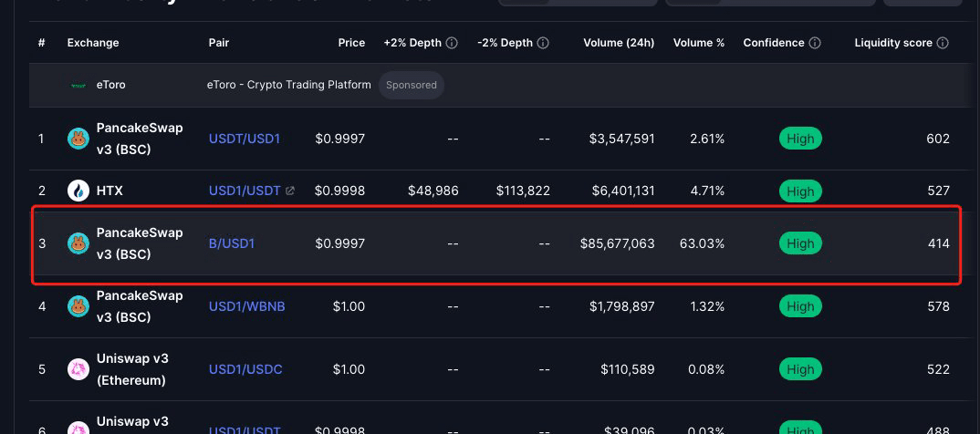
Task: Sort by the Volume (24h) column header
Action: click(x=619, y=43)
